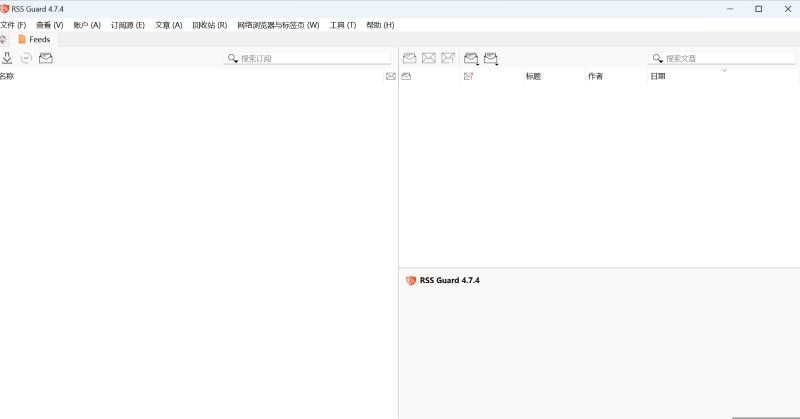
Task: Toggle importance of selected articles icon
Action: [x=448, y=58]
